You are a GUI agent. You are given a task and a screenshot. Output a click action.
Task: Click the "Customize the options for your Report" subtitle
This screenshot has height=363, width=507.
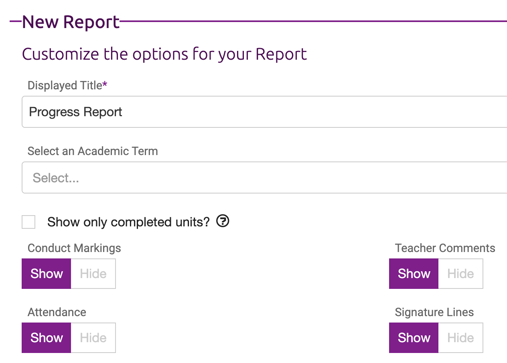click(x=164, y=54)
